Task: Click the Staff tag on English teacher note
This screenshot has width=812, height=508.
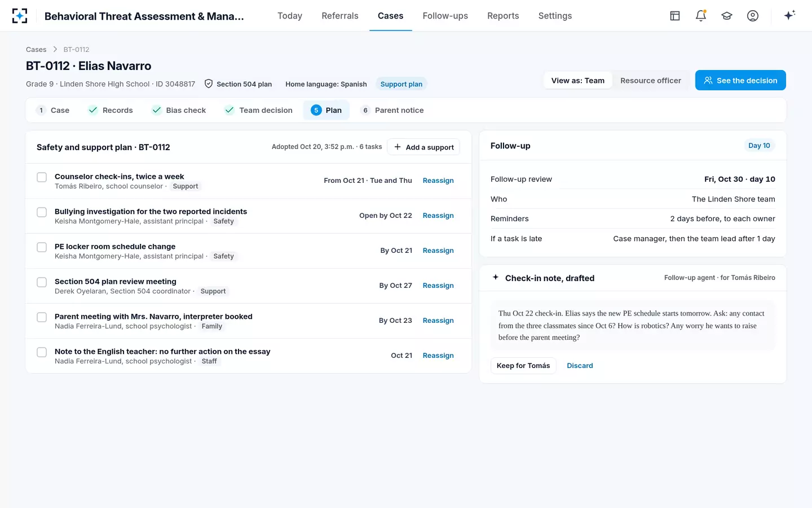Action: click(x=209, y=361)
